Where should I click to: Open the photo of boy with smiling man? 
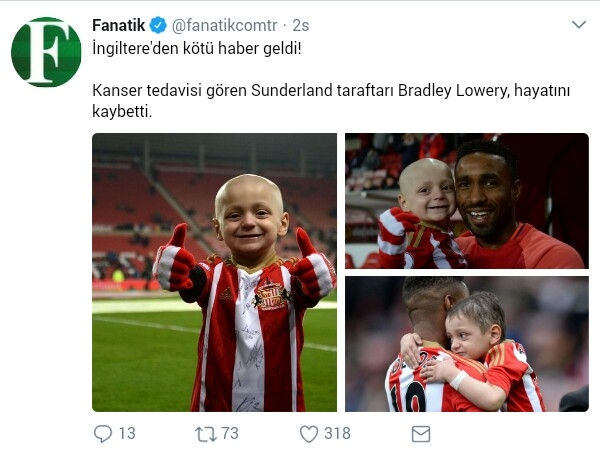click(467, 201)
